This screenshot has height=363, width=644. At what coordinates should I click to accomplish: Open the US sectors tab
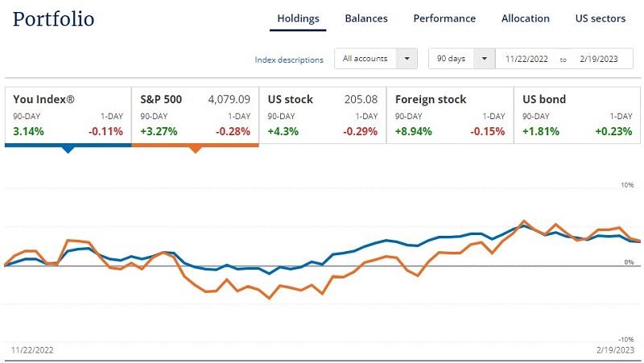pyautogui.click(x=601, y=19)
